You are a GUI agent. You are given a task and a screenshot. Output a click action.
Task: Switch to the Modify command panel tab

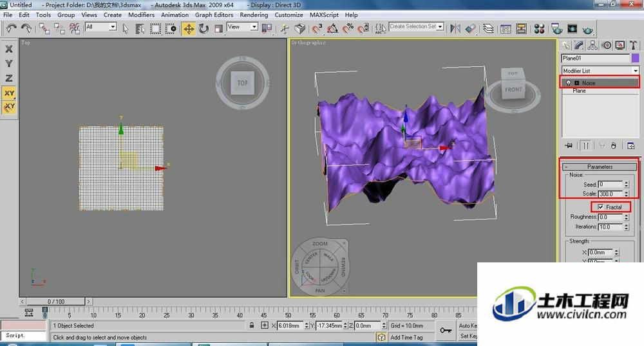(x=579, y=44)
